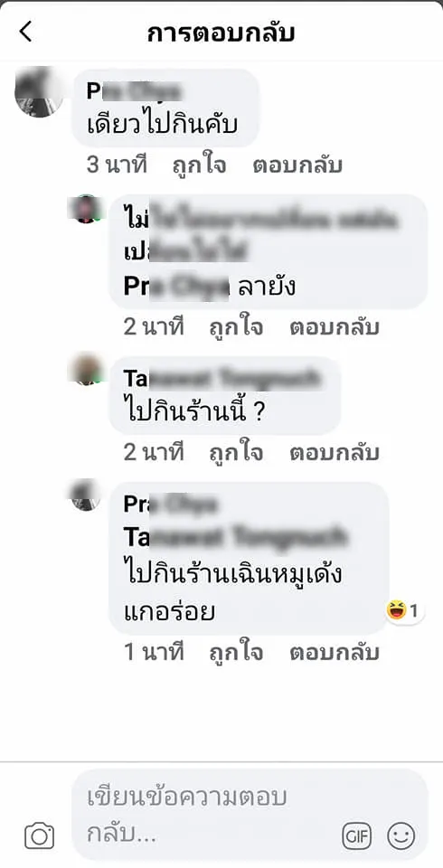Image resolution: width=443 pixels, height=868 pixels.
Task: Reply to the เดียวไปกินคับ comment
Action: point(297,165)
